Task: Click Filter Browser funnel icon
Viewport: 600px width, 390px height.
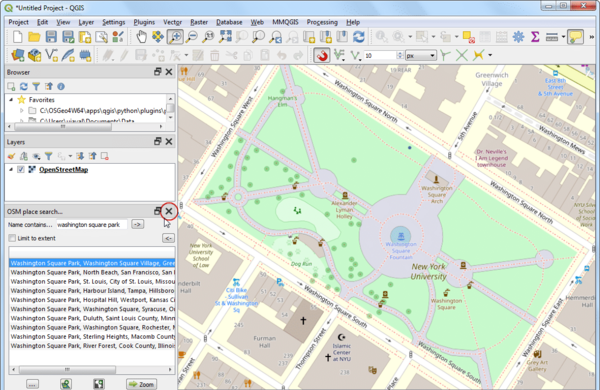Action: (36, 86)
